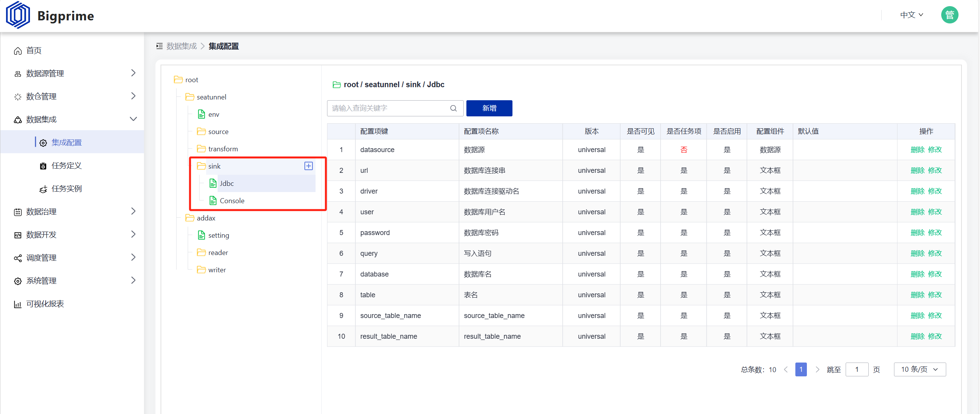This screenshot has height=414, width=980.
Task: Click the folder icon in path header
Action: (x=337, y=84)
